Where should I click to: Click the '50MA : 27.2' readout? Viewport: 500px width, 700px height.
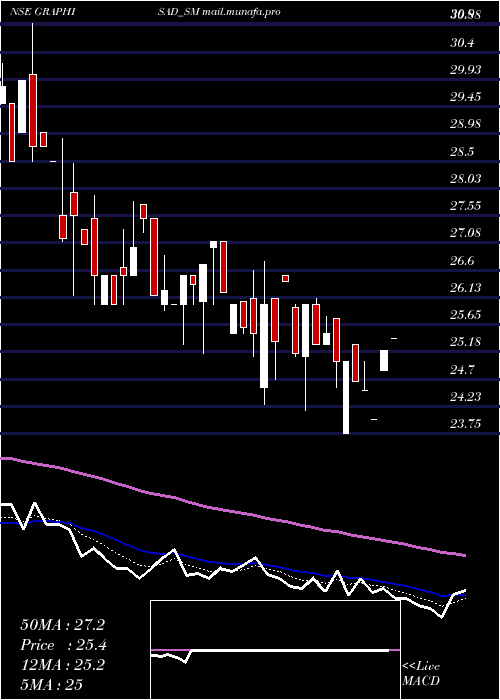62,625
